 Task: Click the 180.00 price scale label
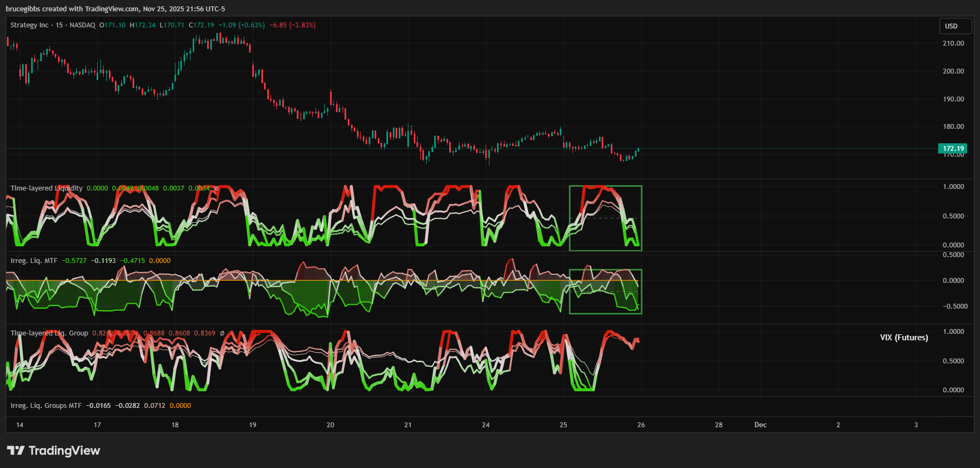pos(953,127)
